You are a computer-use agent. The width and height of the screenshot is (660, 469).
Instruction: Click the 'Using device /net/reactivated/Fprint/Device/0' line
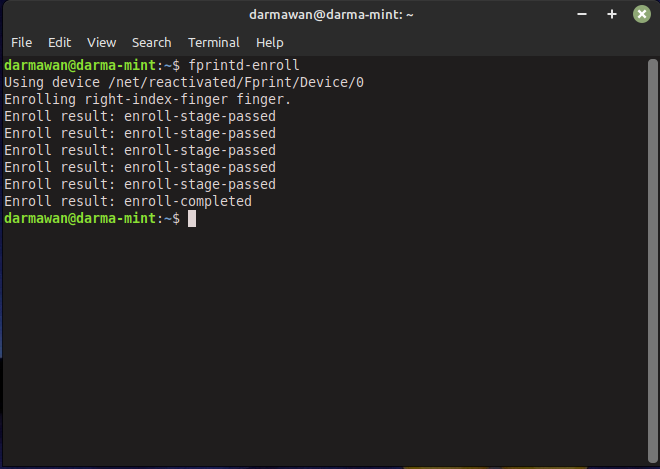(x=184, y=83)
